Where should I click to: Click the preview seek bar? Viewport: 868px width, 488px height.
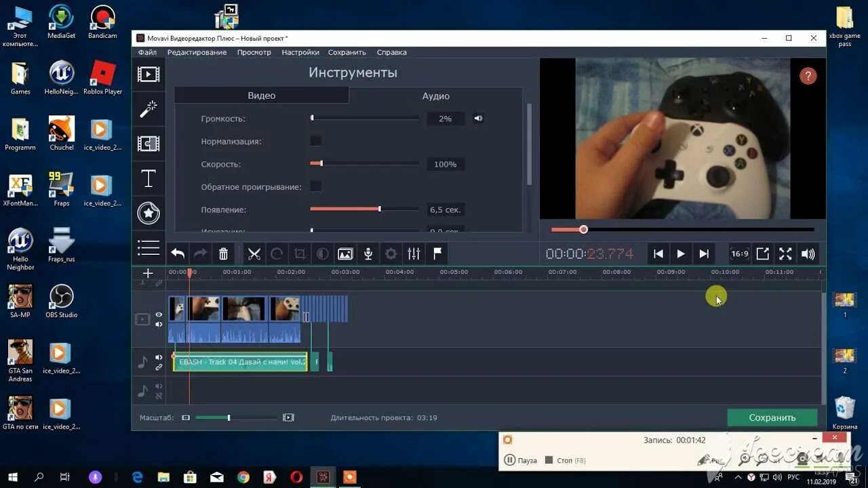[x=682, y=229]
